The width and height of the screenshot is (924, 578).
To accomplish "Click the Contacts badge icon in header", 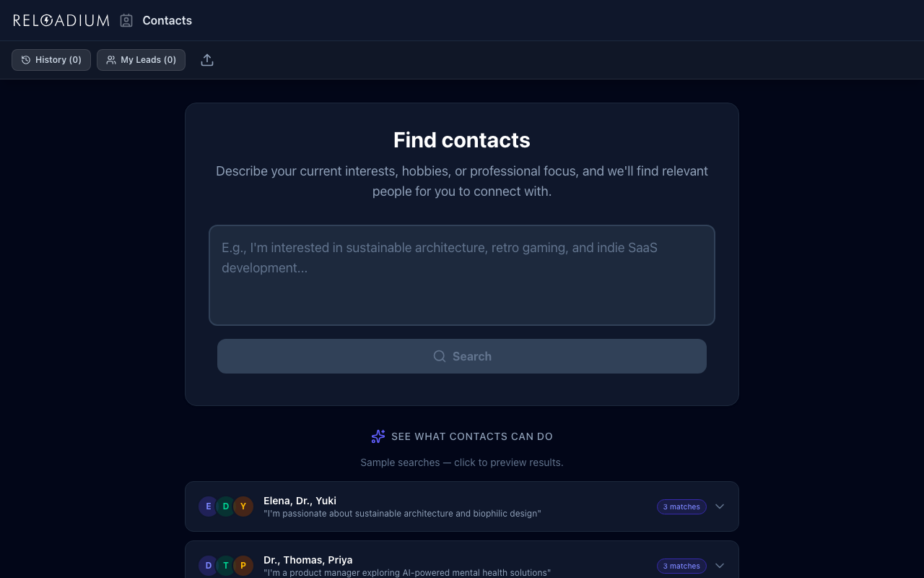I will [126, 20].
